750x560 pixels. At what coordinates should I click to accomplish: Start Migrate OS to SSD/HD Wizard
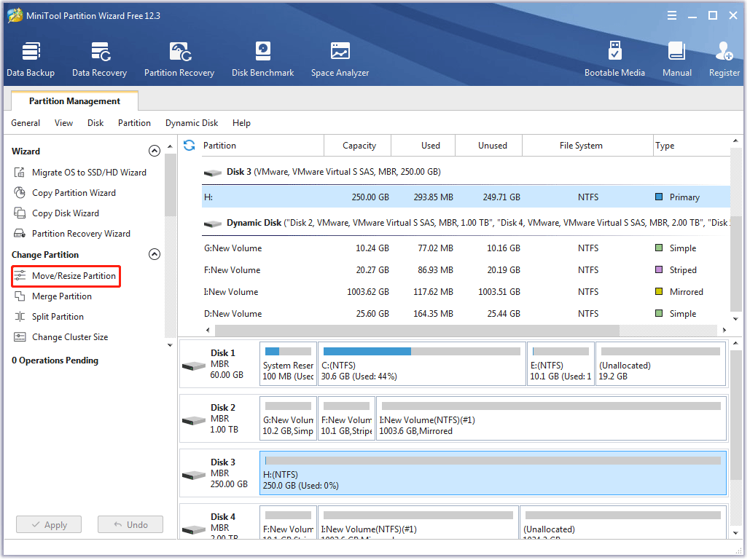[x=88, y=173]
